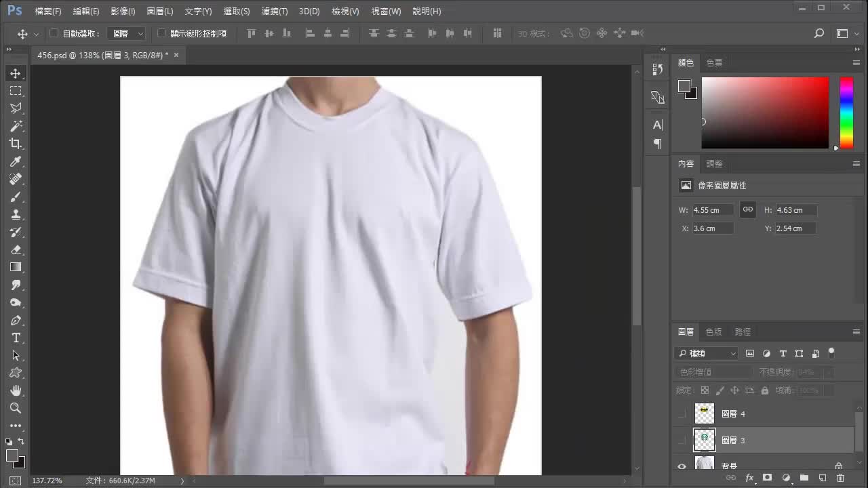This screenshot has height=488, width=868.
Task: Select the Pen tool
Action: coord(16,320)
